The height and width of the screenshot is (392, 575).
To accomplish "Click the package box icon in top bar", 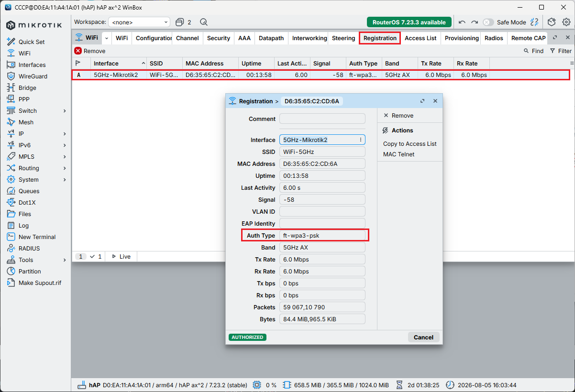I will coord(552,22).
